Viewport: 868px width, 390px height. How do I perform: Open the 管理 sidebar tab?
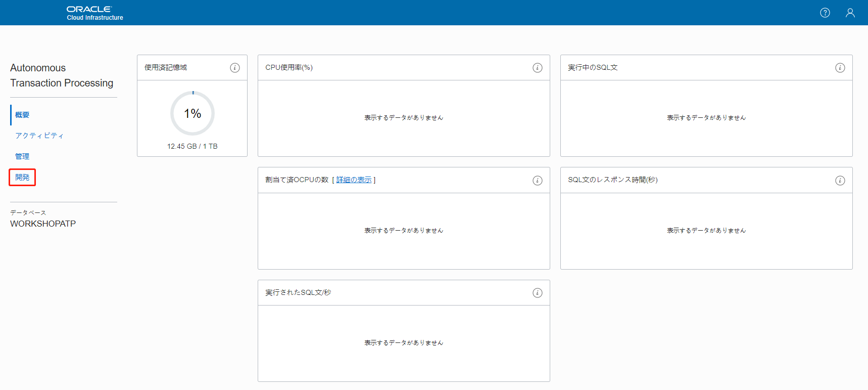coord(22,156)
